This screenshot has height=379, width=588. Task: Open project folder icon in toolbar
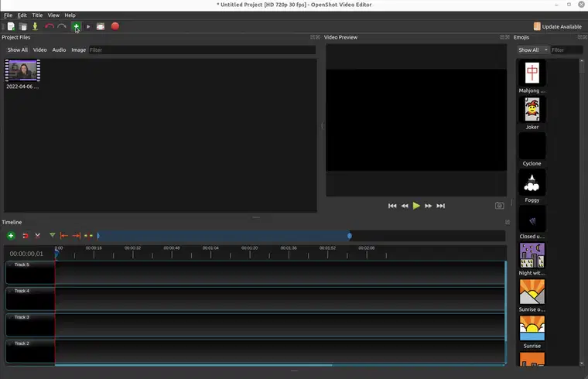pos(23,26)
